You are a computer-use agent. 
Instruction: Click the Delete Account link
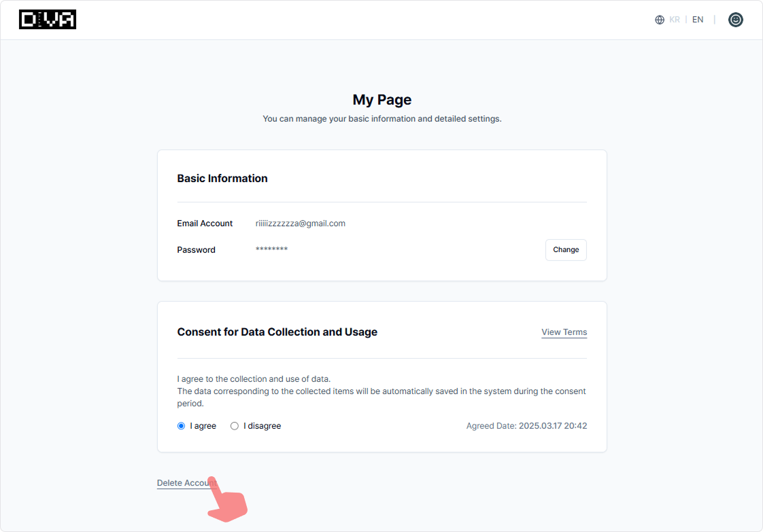click(x=186, y=483)
